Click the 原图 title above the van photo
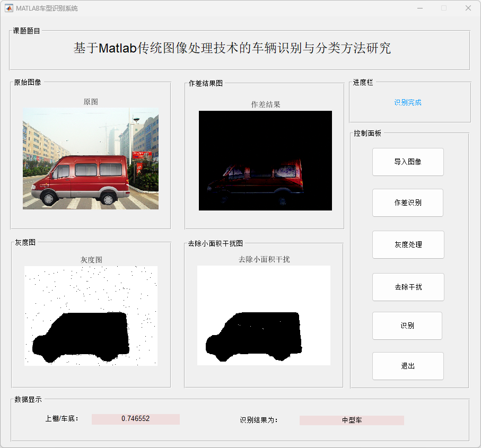 tap(91, 102)
